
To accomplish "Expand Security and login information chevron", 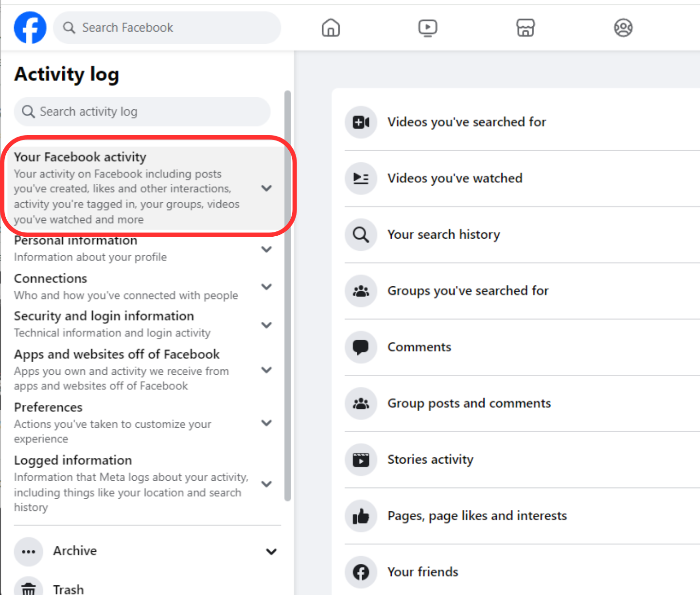I will tap(266, 325).
